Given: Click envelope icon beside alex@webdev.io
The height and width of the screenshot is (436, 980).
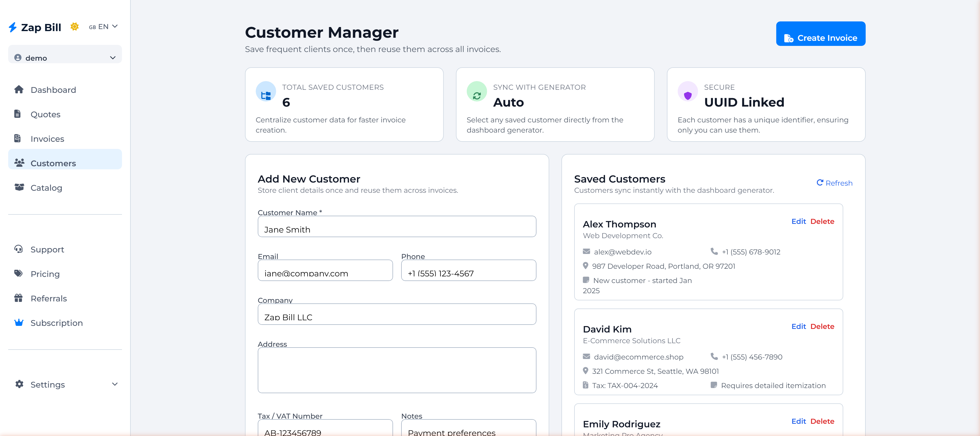Looking at the screenshot, I should (586, 251).
